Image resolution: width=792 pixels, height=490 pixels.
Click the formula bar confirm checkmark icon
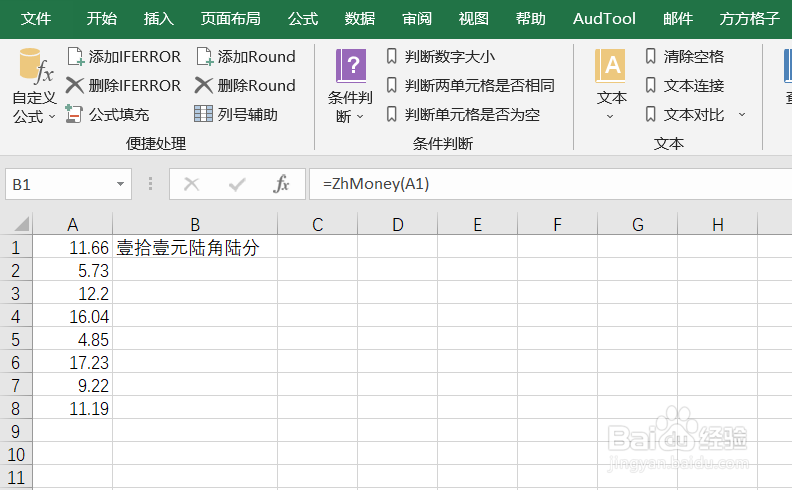click(x=237, y=184)
